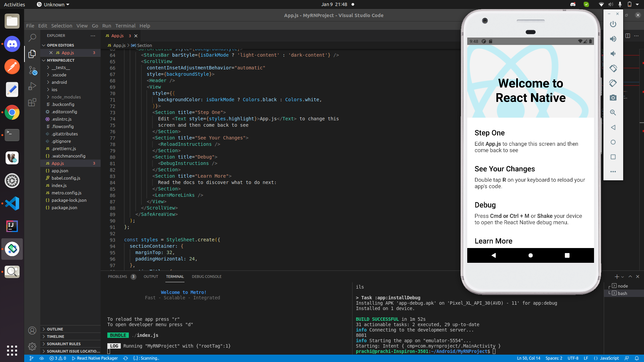Add new terminal with plus icon
This screenshot has width=644, height=362.
tap(617, 277)
